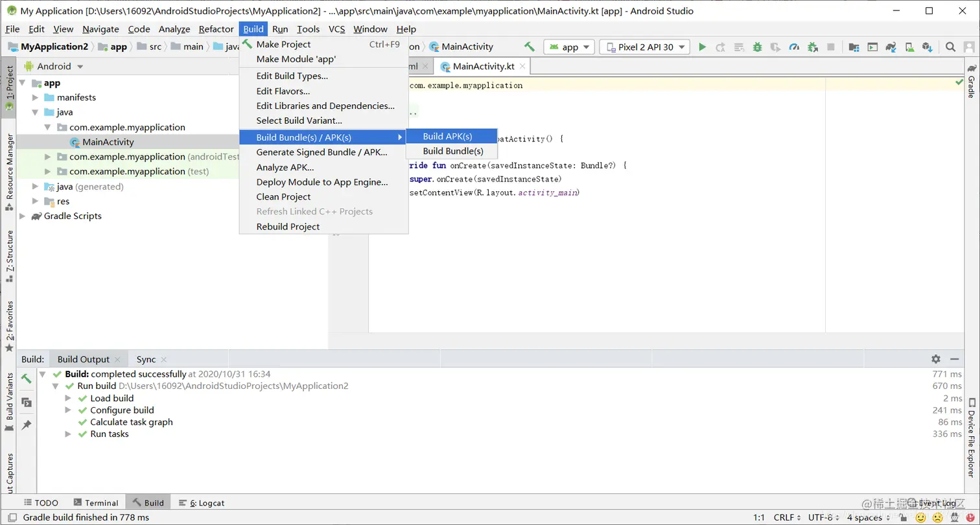Image resolution: width=980 pixels, height=525 pixels.
Task: Expand the Run tasks step
Action: (x=68, y=434)
